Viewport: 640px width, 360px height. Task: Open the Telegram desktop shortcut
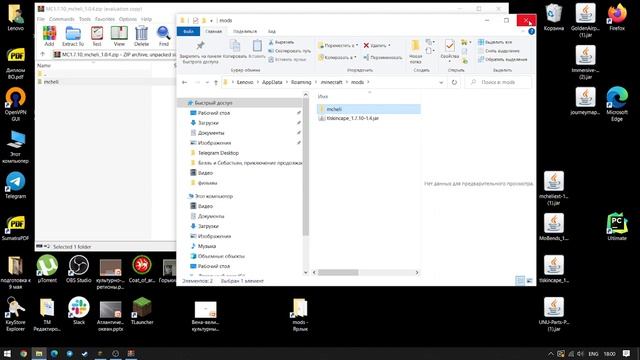[16, 185]
